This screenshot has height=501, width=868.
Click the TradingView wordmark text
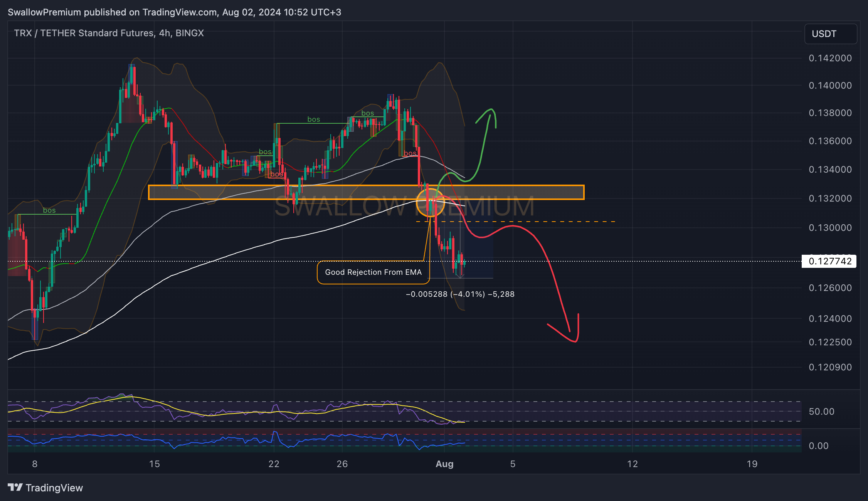click(x=54, y=488)
